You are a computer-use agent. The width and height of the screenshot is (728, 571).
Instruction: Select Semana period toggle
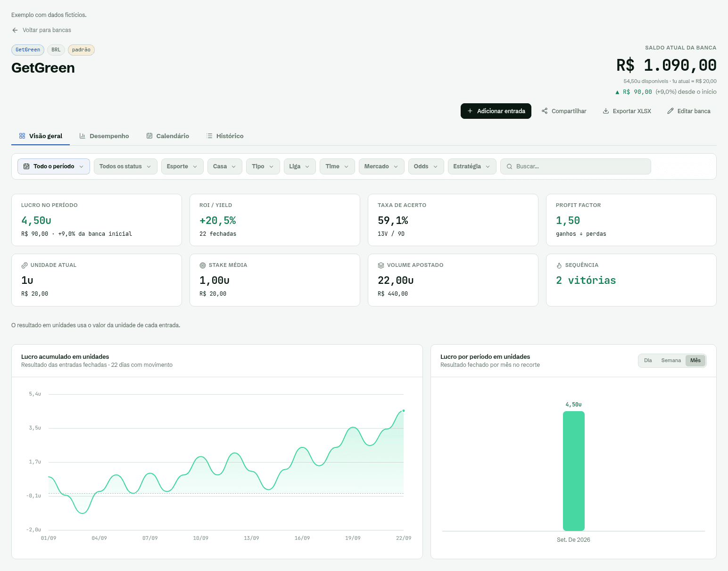click(x=671, y=361)
